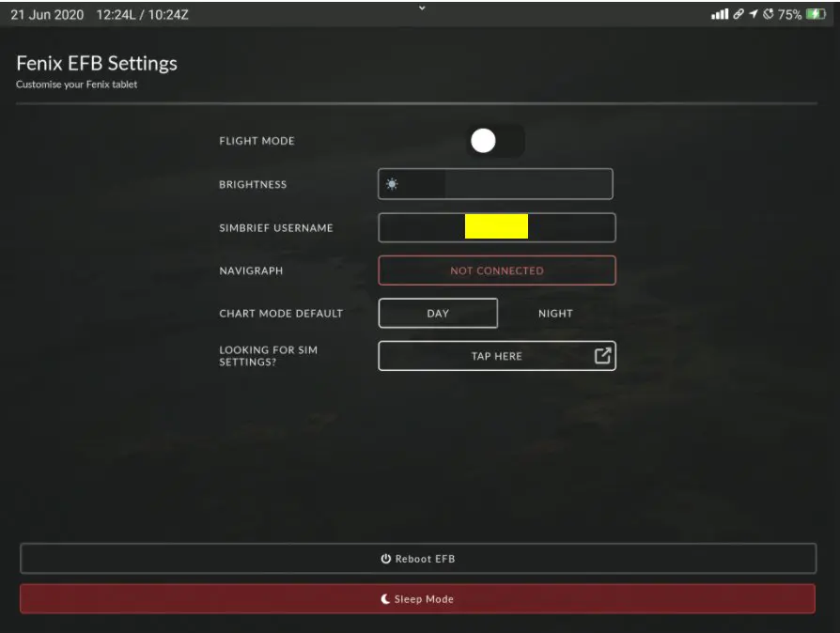Expand the top status bar chevron

(422, 8)
